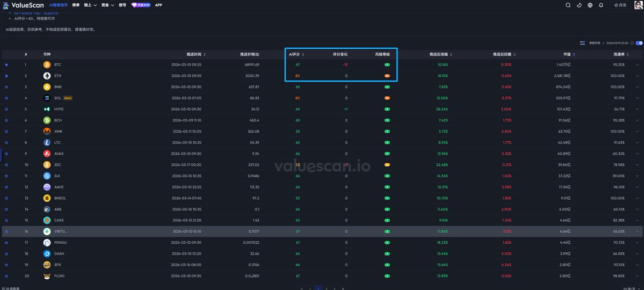Star HYPE as favorite
This screenshot has height=290, width=644.
[x=6, y=109]
